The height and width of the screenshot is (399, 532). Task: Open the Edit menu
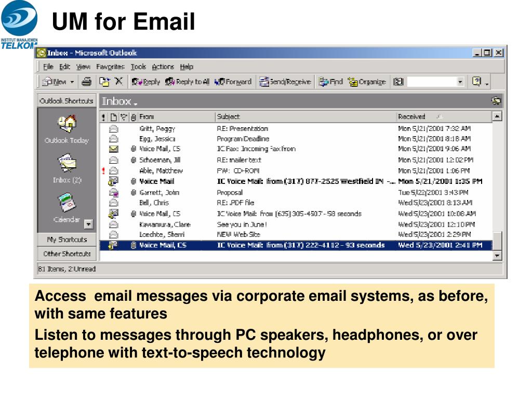tap(64, 67)
